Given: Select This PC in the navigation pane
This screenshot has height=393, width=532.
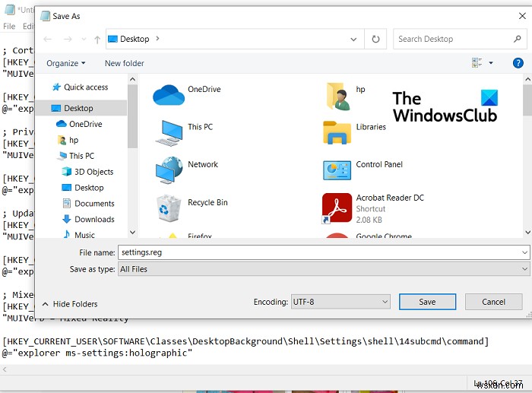Looking at the screenshot, I should [77, 156].
